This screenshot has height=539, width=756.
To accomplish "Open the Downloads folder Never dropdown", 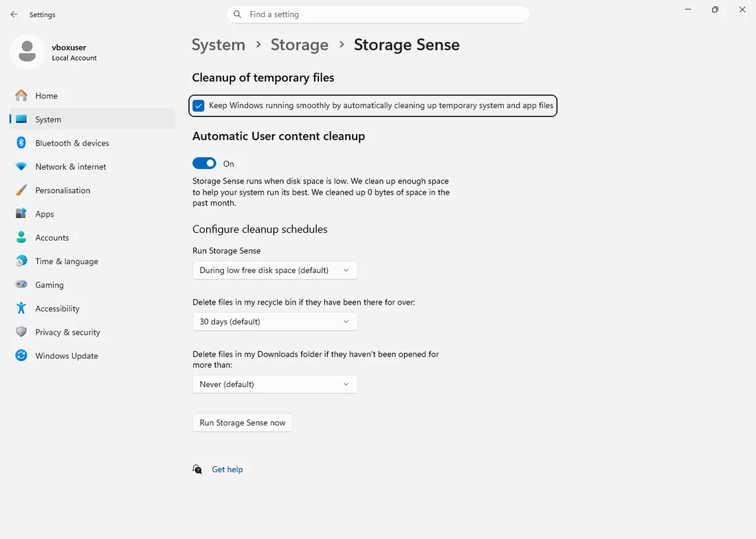I will [x=275, y=384].
